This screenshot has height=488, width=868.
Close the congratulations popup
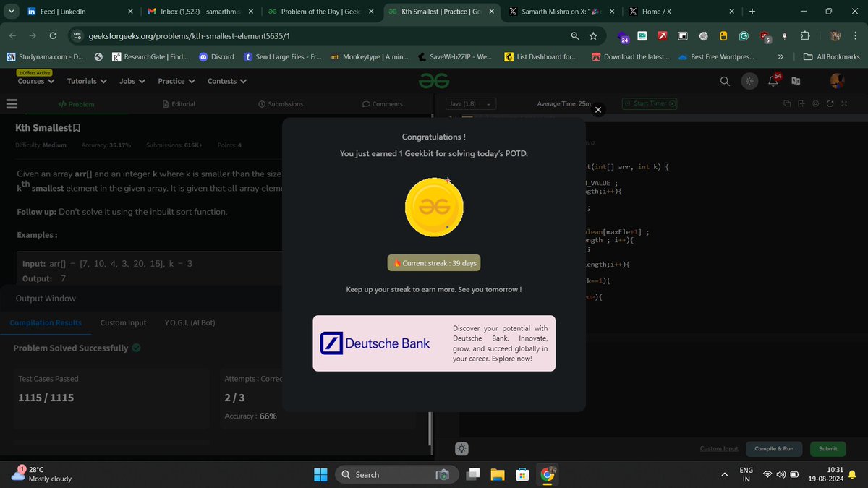(x=597, y=110)
